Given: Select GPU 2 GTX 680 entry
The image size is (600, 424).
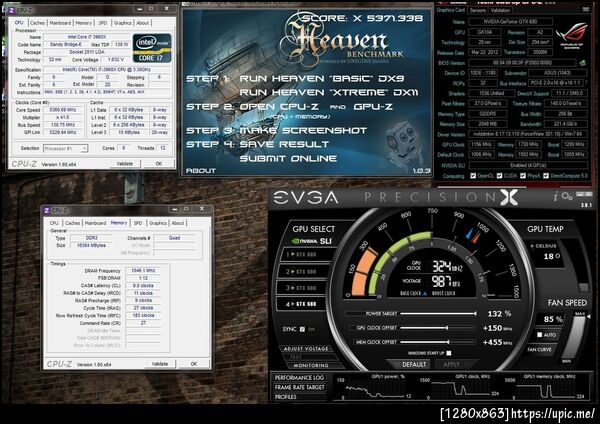Looking at the screenshot, I should 301,271.
